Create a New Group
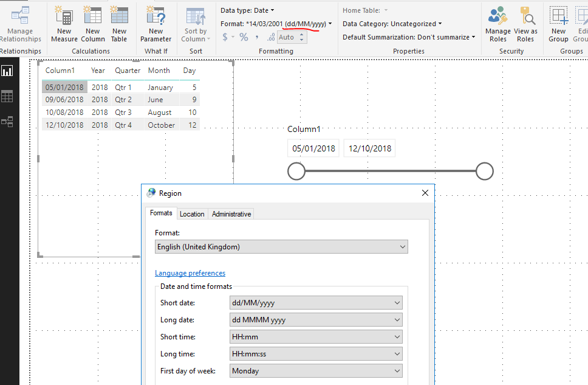This screenshot has width=588, height=385. point(558,25)
